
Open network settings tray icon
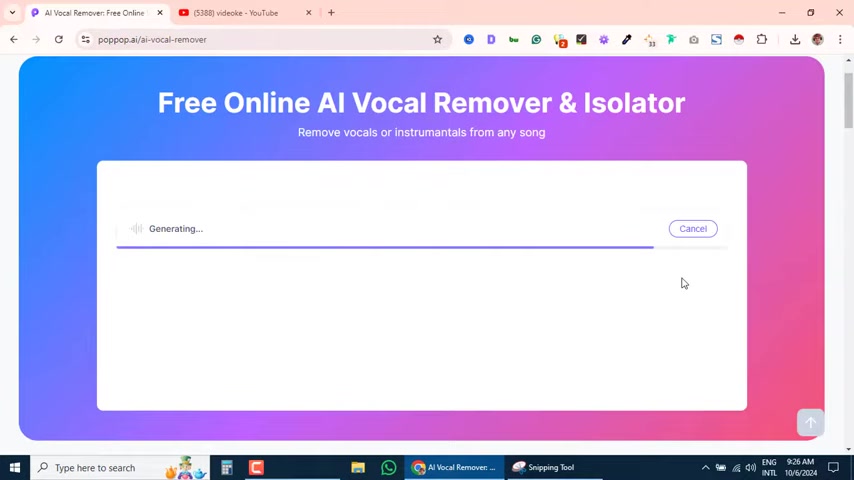click(x=736, y=467)
